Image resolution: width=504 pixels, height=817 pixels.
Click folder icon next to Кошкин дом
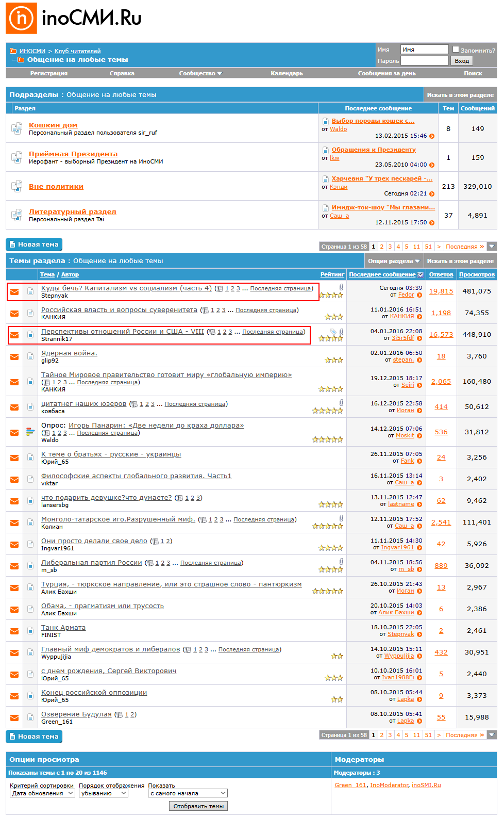pos(16,128)
